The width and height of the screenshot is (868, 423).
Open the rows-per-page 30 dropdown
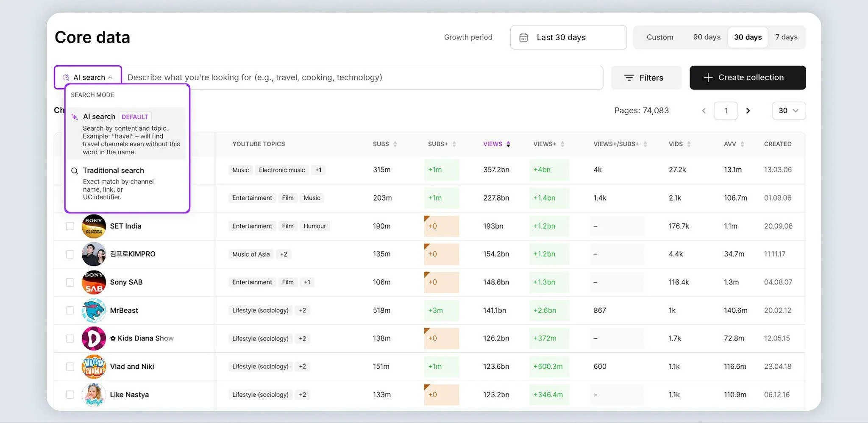tap(789, 111)
